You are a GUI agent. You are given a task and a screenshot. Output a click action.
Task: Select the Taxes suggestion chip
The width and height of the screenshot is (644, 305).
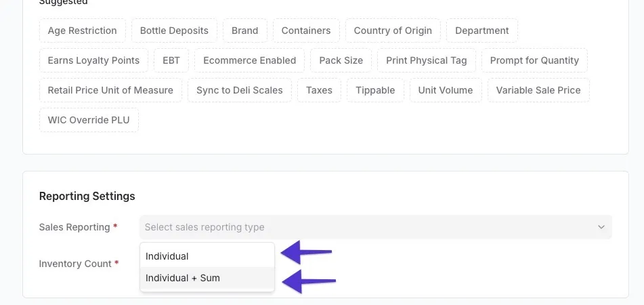(319, 90)
